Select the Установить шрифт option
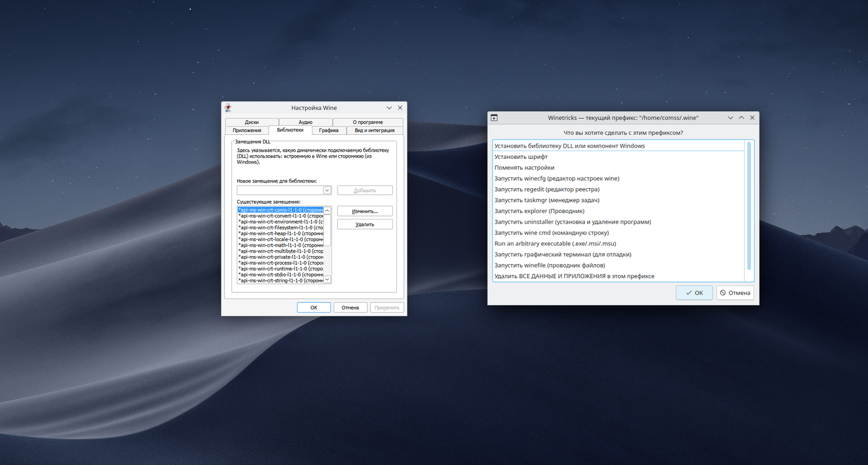 619,157
